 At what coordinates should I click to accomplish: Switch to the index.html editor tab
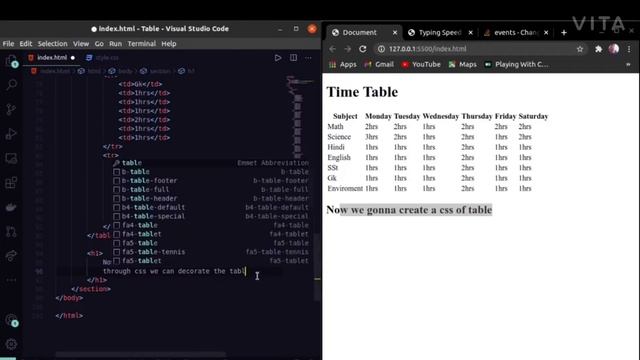pos(51,58)
